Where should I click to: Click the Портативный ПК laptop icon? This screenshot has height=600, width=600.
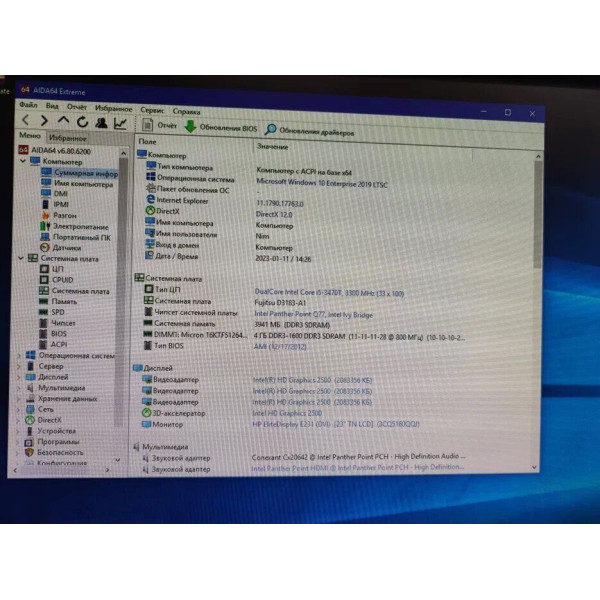45,237
